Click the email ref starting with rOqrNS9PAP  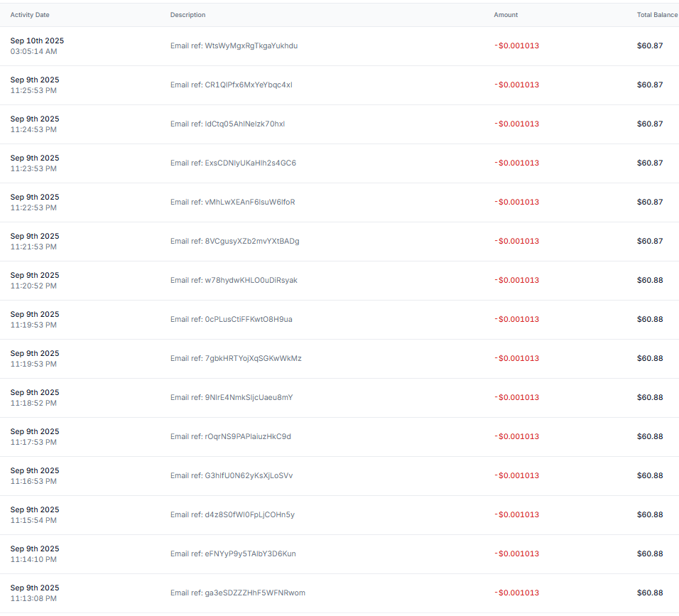click(230, 437)
